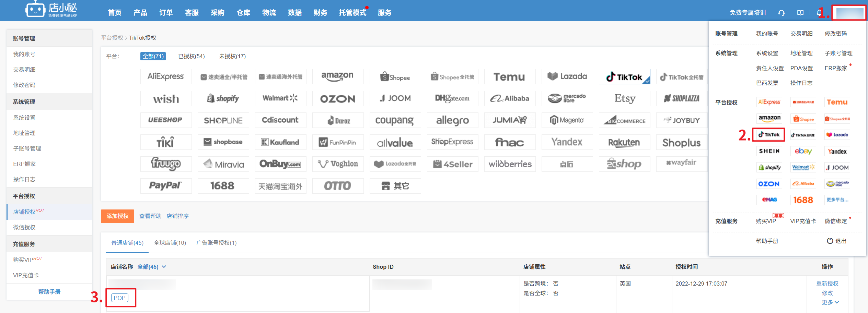Open SHEIN authorization in account dropdown panel

coord(769,151)
